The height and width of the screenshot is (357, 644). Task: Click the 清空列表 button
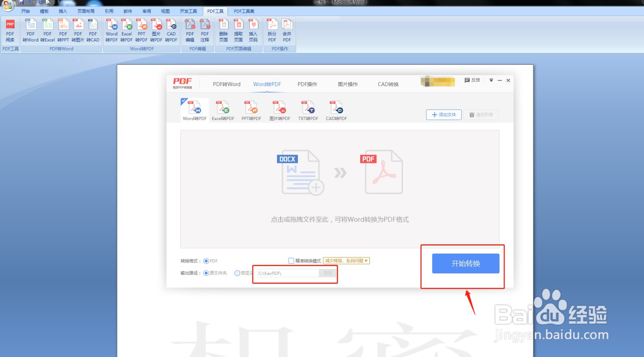click(481, 115)
